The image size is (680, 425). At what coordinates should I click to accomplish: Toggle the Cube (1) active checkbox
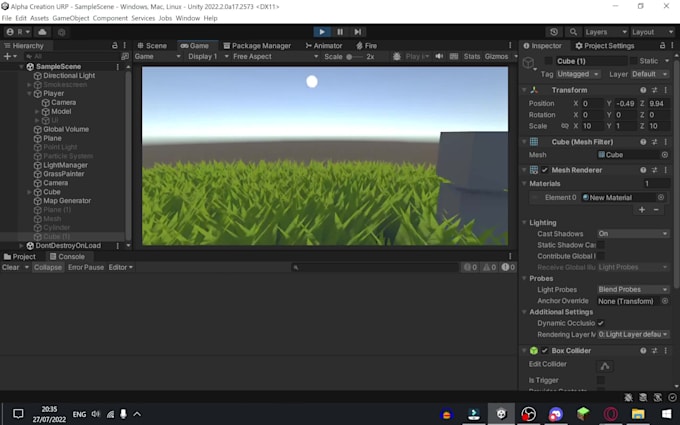(x=549, y=61)
